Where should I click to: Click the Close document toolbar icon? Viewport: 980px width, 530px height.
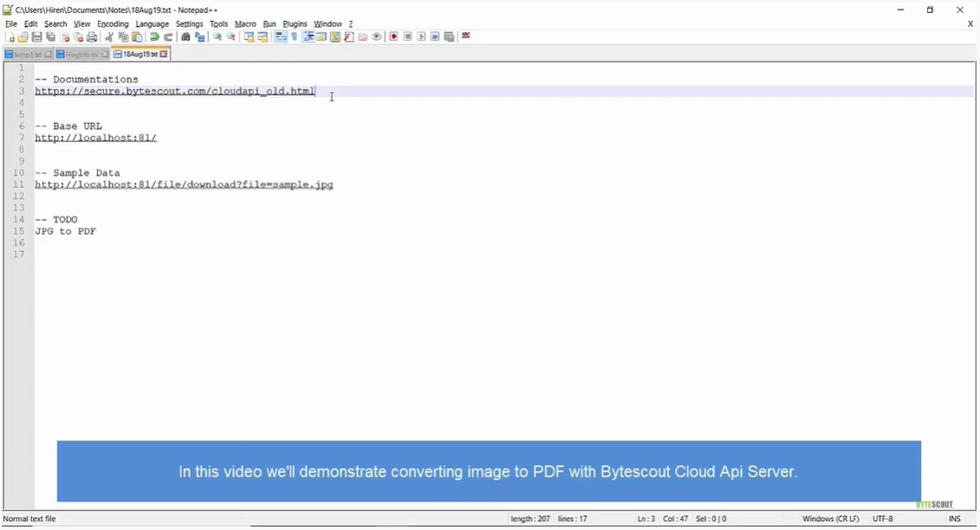click(64, 37)
